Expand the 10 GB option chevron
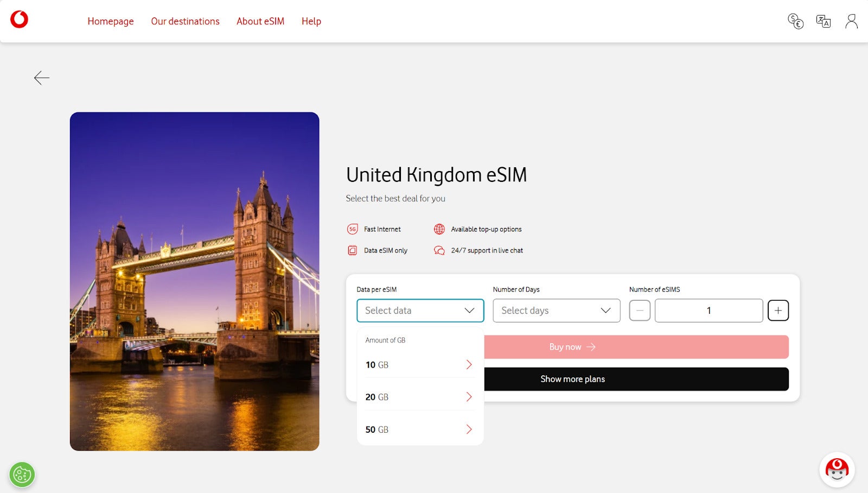 (469, 364)
